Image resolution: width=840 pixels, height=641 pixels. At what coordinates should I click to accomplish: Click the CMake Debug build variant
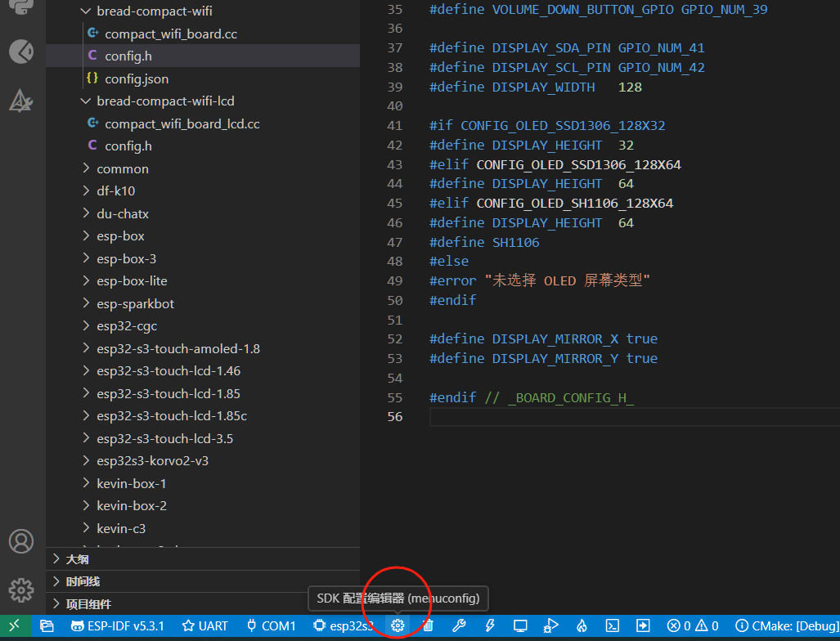(786, 625)
